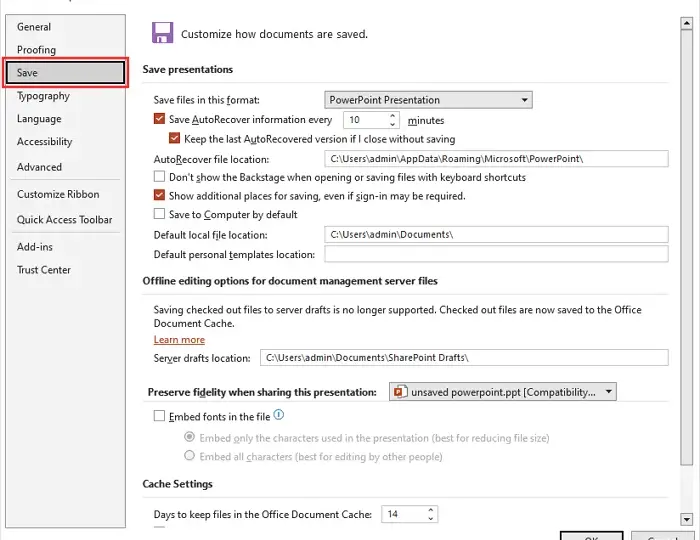Click the Default personal templates location field

[496, 254]
